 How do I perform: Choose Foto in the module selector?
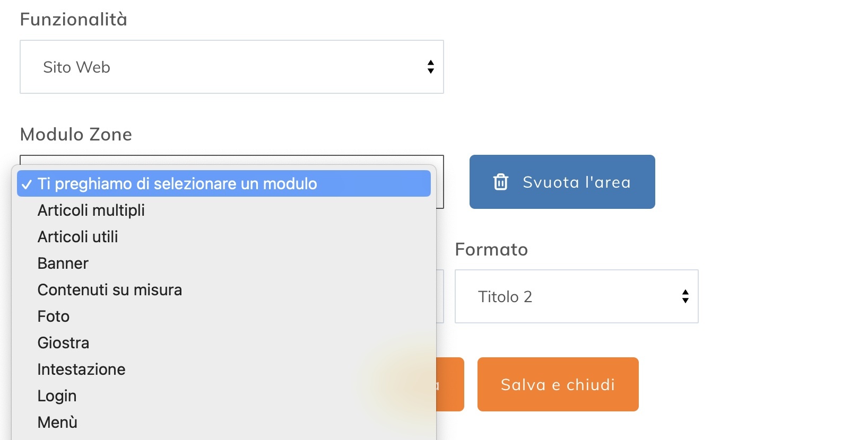pyautogui.click(x=53, y=316)
